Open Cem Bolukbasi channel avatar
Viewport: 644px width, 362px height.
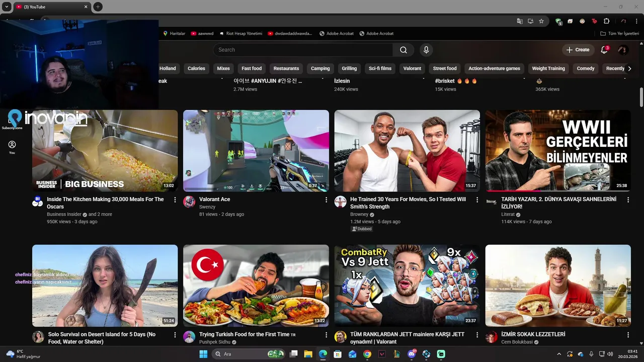(x=491, y=337)
